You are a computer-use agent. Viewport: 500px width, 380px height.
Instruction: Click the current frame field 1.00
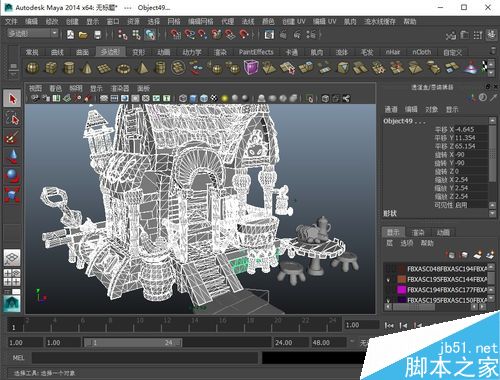(361, 325)
